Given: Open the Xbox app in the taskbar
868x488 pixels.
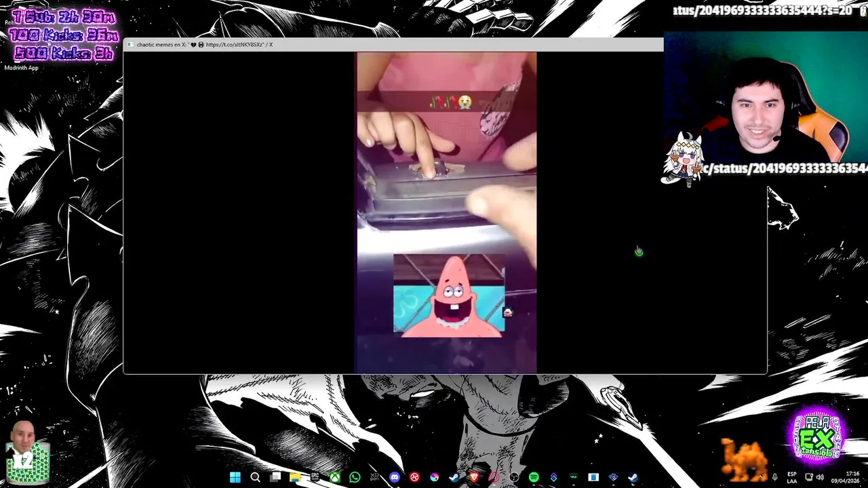Looking at the screenshot, I should (335, 477).
